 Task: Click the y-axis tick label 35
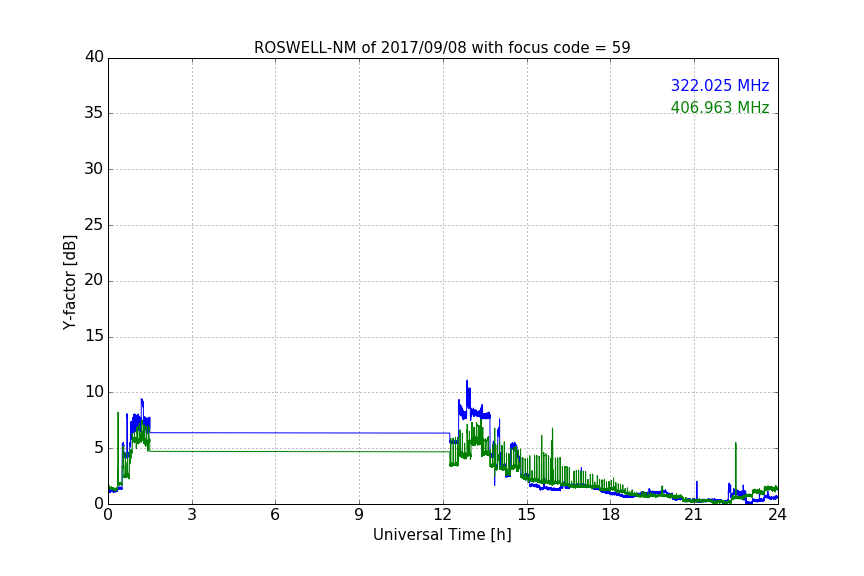(94, 113)
